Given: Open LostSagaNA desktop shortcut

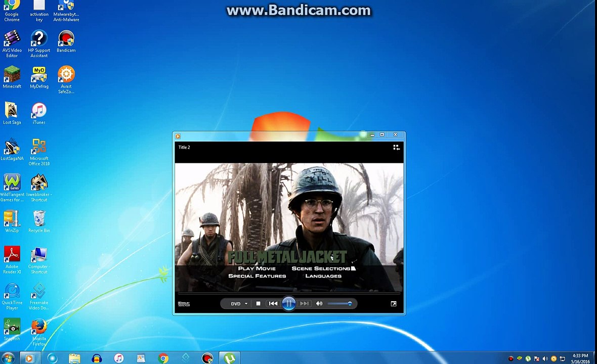Looking at the screenshot, I should [12, 150].
